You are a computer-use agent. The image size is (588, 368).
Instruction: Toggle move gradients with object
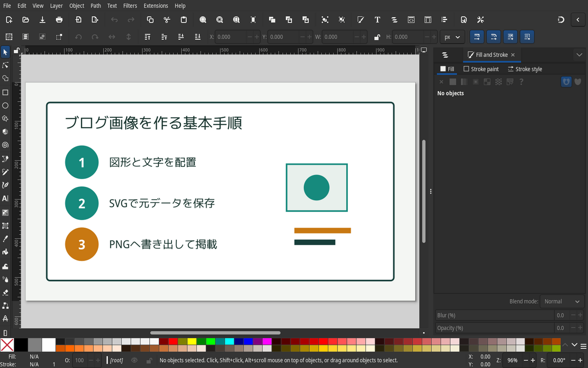511,37
